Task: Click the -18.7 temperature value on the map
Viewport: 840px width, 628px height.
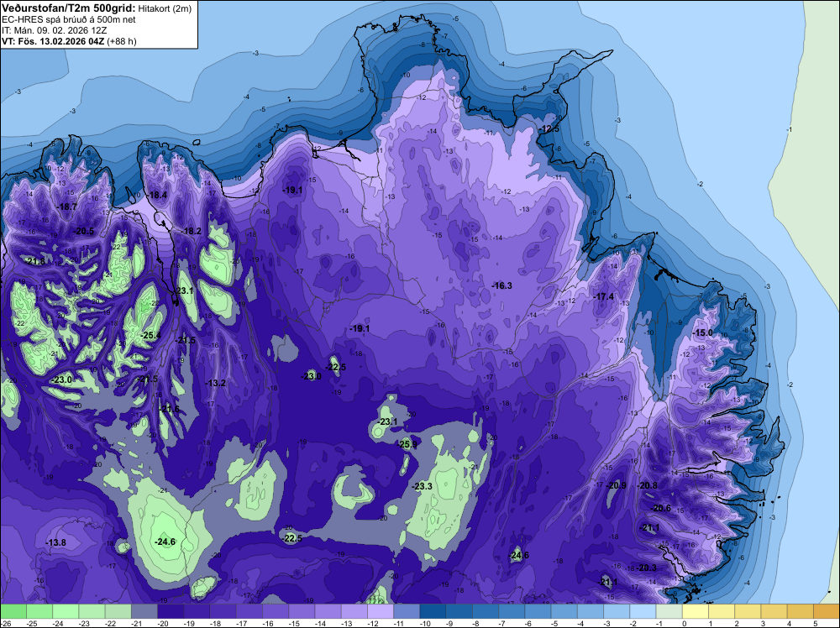Action: click(x=67, y=207)
